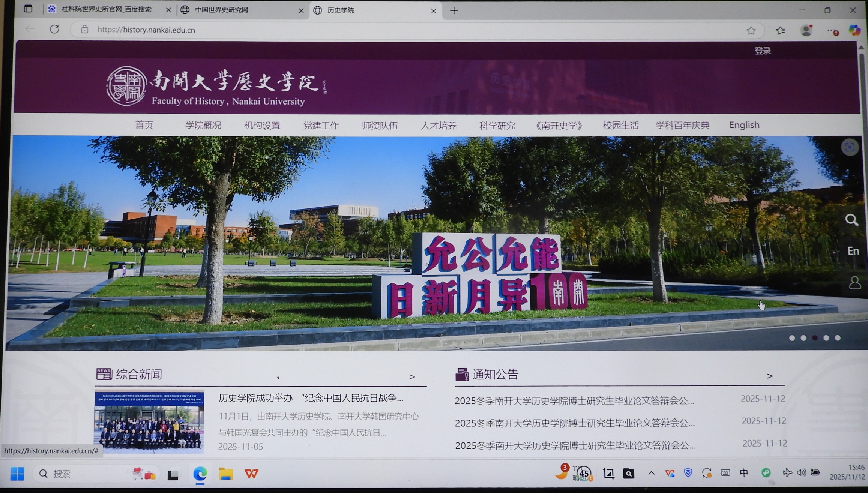
Task: Switch language with the En sidebar button
Action: click(x=853, y=250)
